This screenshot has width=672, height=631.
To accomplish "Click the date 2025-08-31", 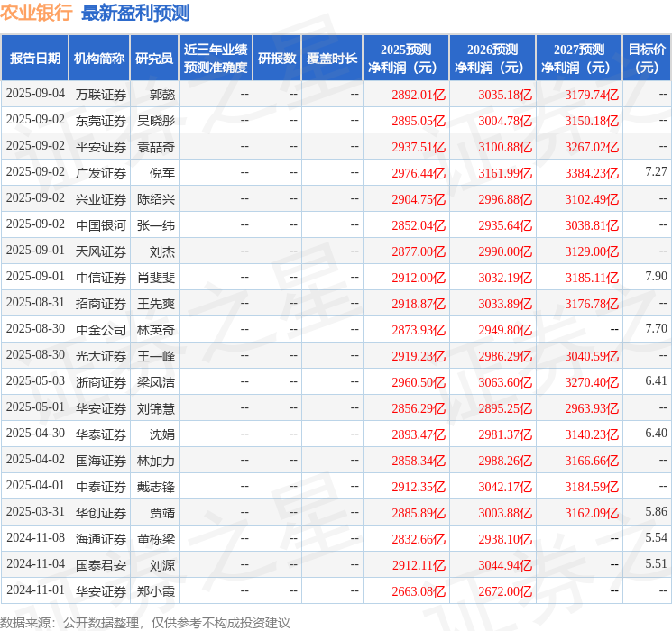I will (x=35, y=303).
